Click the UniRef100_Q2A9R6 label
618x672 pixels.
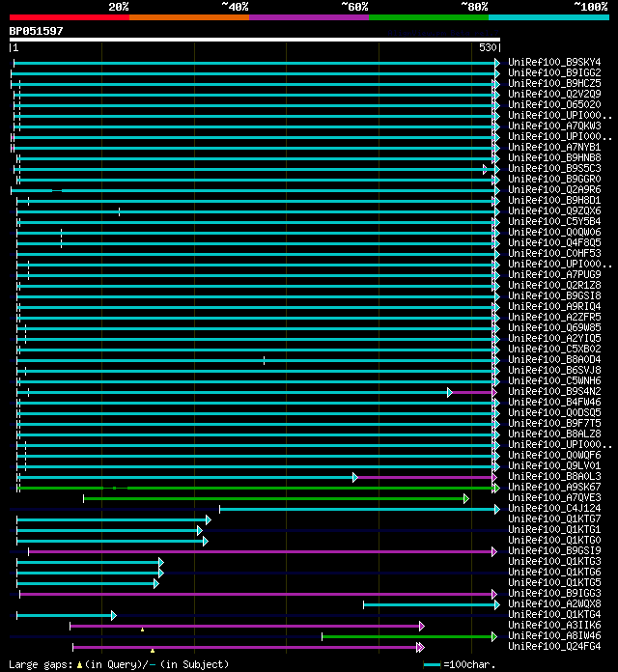click(554, 189)
